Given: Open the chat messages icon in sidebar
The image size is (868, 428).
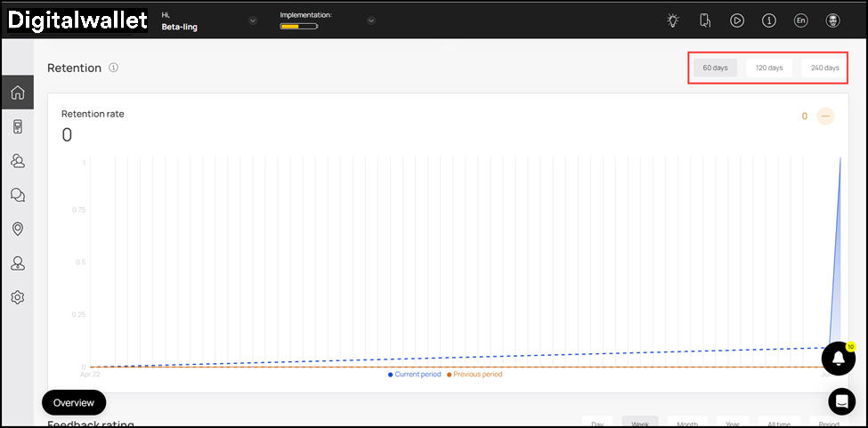Looking at the screenshot, I should [17, 195].
